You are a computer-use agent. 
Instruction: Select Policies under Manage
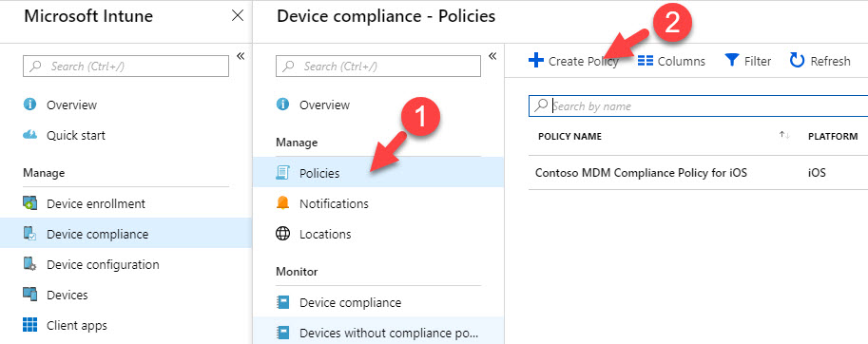378,173
